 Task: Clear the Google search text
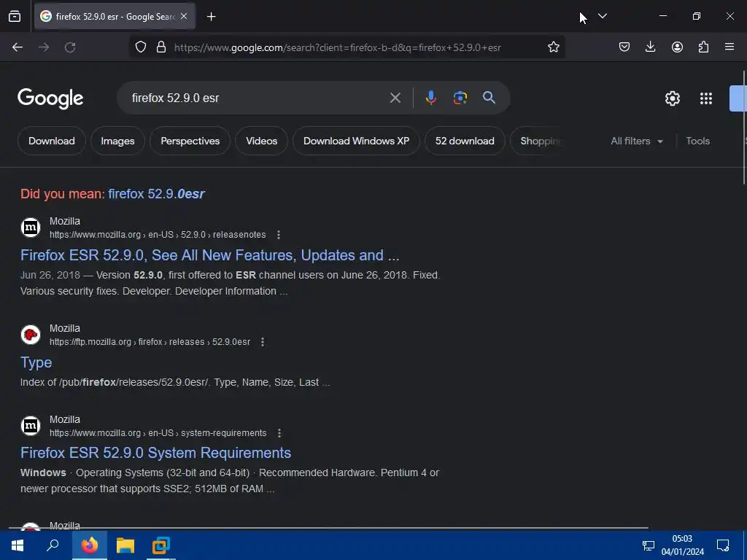395,98
